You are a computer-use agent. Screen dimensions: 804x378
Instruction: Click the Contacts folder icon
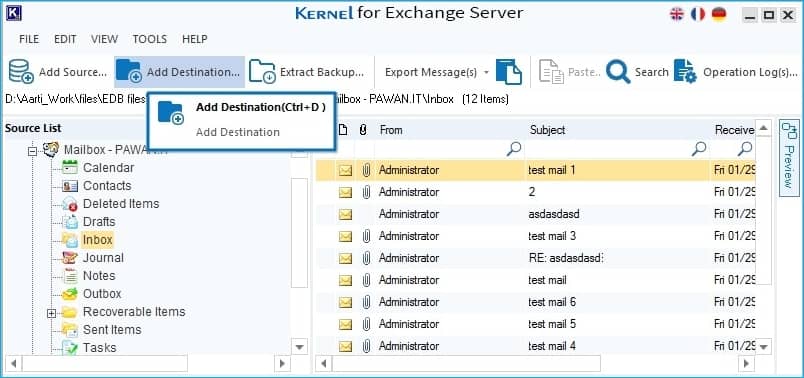point(70,186)
